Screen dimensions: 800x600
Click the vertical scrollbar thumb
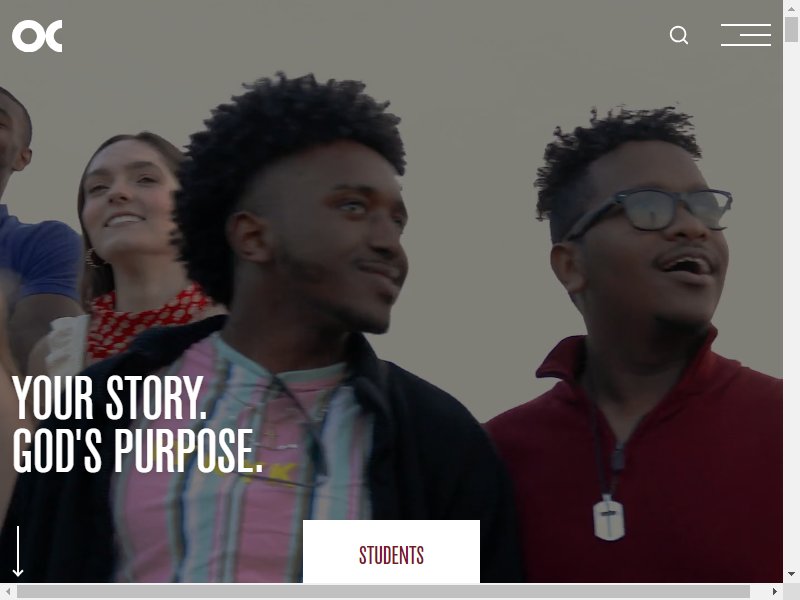click(791, 29)
